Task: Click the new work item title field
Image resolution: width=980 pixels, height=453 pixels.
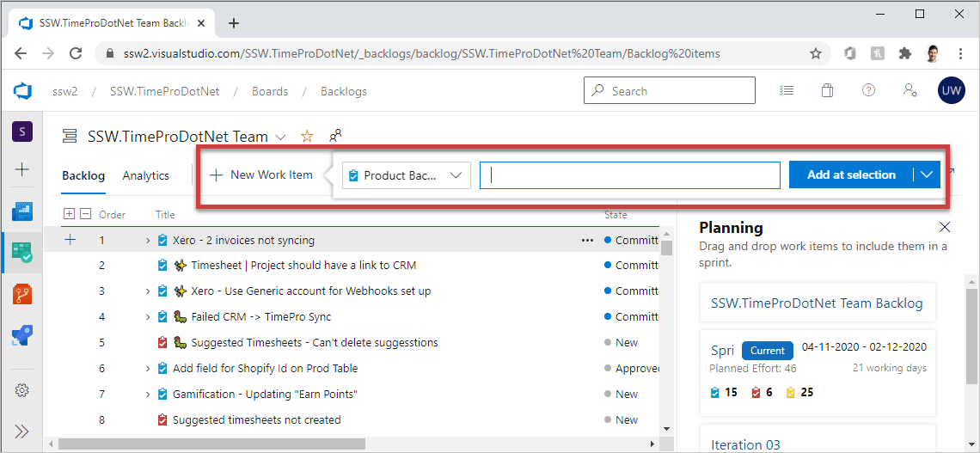Action: [629, 175]
